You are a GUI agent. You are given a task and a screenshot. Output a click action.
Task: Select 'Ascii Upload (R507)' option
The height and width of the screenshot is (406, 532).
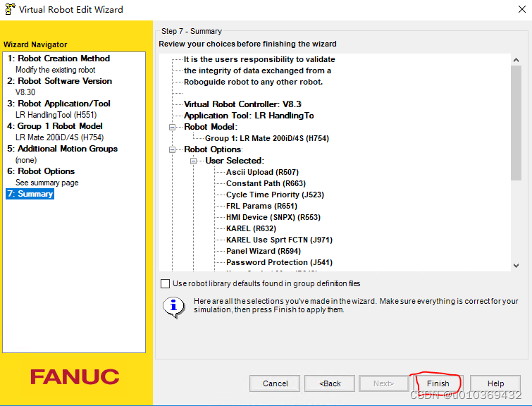tap(263, 173)
